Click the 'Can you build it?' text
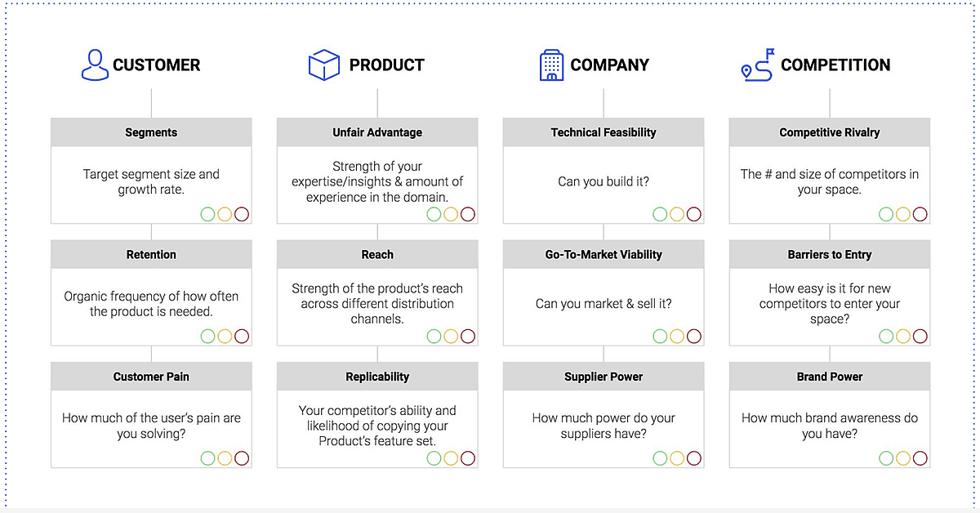980x513 pixels. [604, 181]
